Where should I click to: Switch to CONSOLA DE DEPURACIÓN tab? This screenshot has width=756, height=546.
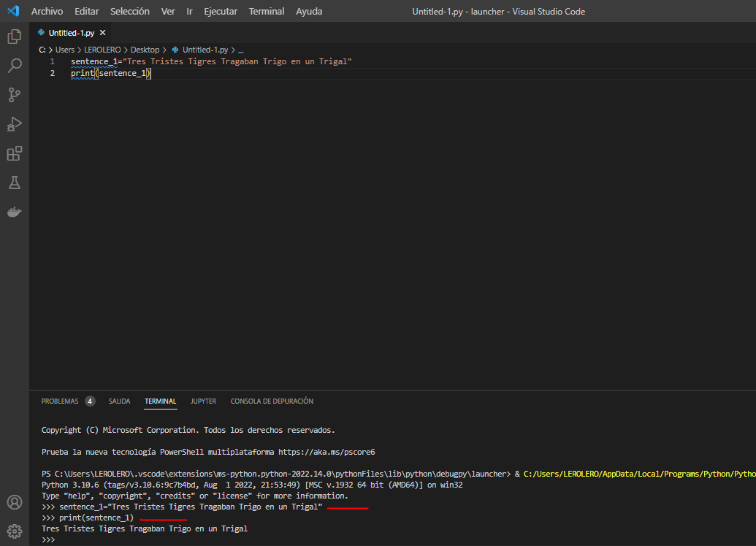[272, 401]
